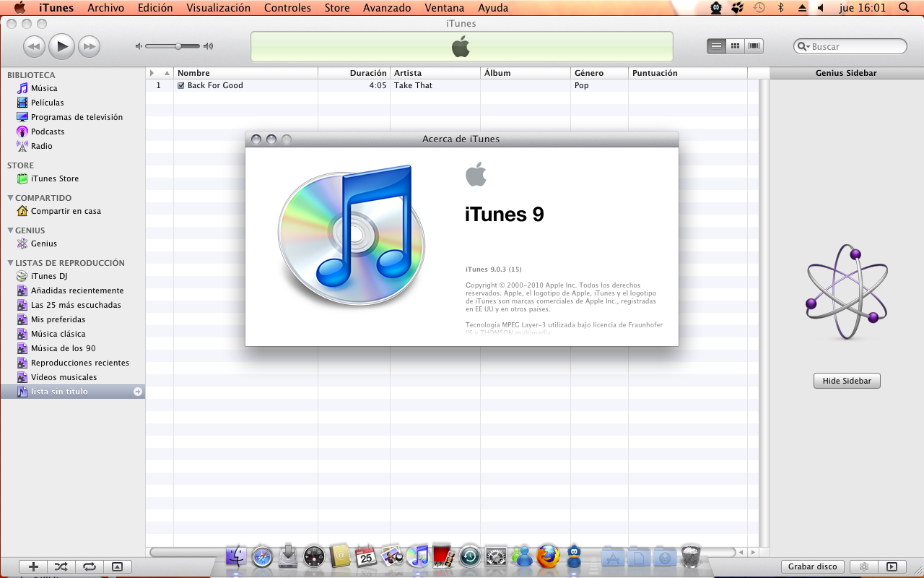Toggle shuffle mode

(x=61, y=567)
